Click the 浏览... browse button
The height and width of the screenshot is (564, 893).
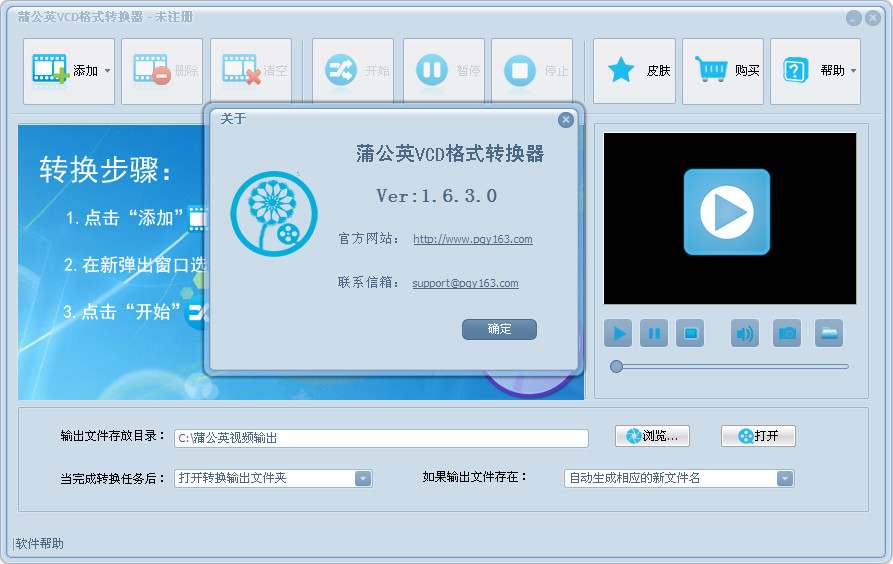652,436
